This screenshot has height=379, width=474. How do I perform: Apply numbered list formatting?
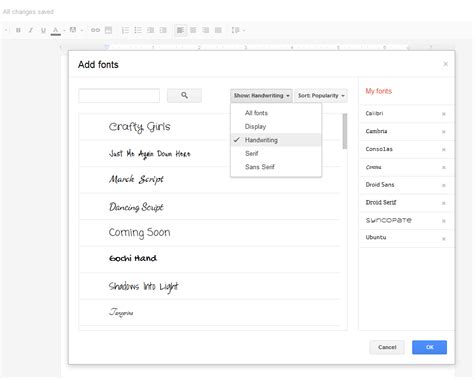[125, 30]
